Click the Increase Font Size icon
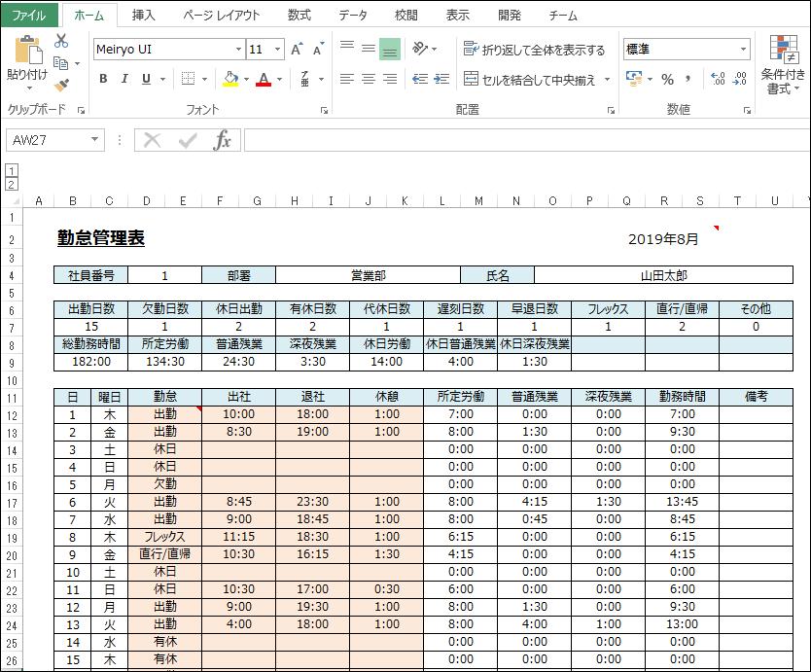The width and height of the screenshot is (811, 672). pos(298,47)
